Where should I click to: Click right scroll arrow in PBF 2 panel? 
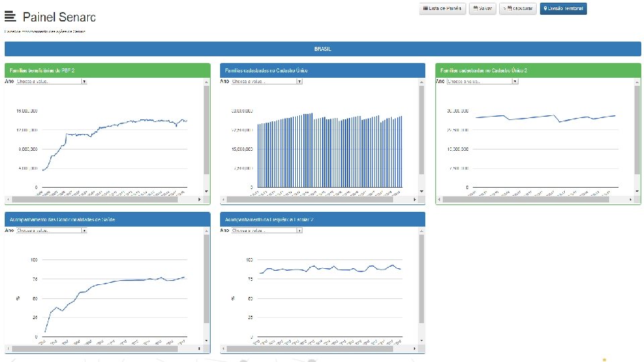pyautogui.click(x=200, y=200)
